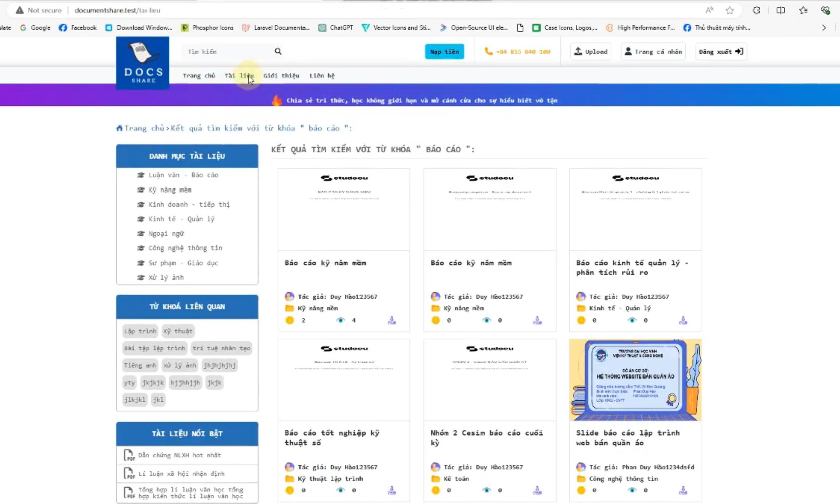
Task: Open title Nhóm 2 Cesim báo cáo cuối kỳ
Action: click(487, 438)
